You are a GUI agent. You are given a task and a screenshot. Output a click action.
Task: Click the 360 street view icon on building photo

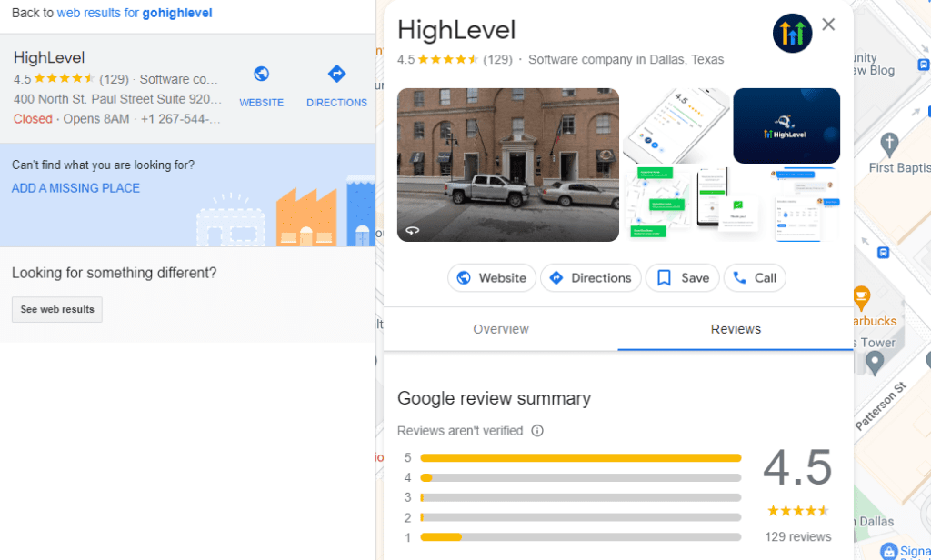[x=413, y=230]
